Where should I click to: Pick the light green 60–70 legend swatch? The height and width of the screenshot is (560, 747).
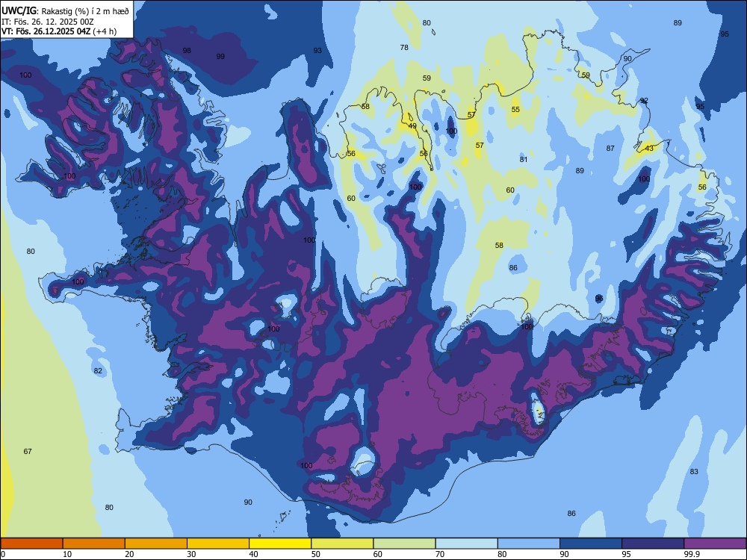click(x=404, y=544)
